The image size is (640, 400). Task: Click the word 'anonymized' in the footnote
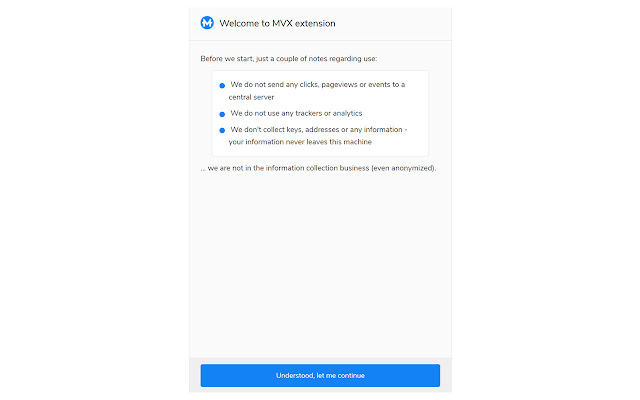click(412, 168)
